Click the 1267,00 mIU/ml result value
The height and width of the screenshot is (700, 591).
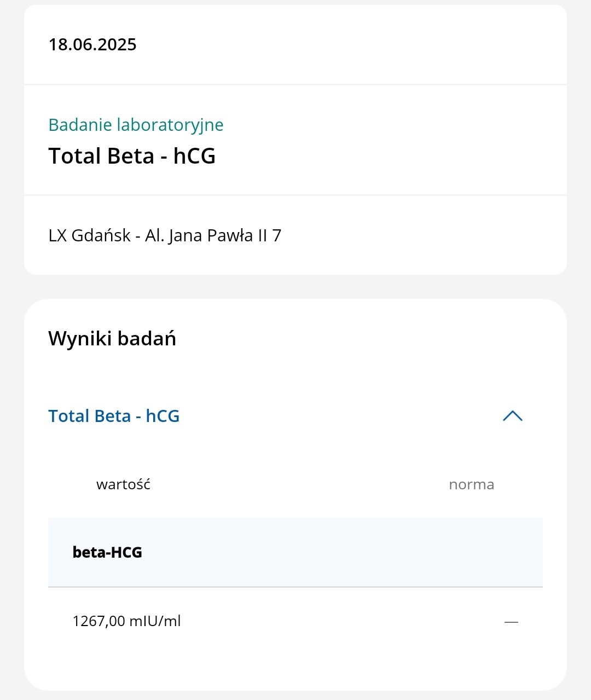(126, 621)
